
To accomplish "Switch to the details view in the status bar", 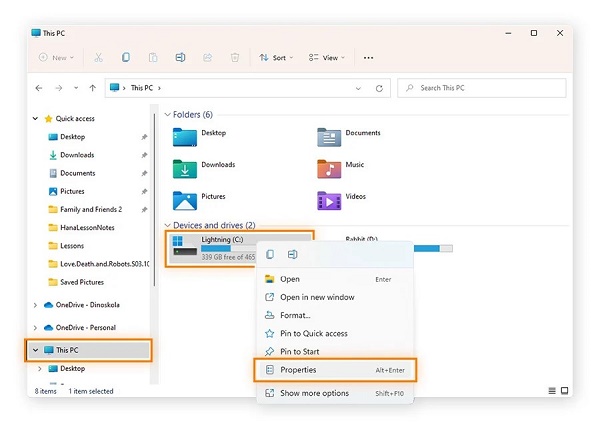I will [553, 391].
